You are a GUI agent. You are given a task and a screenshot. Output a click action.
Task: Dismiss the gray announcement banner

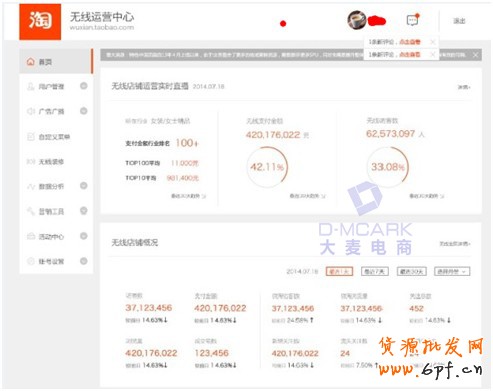(x=476, y=55)
